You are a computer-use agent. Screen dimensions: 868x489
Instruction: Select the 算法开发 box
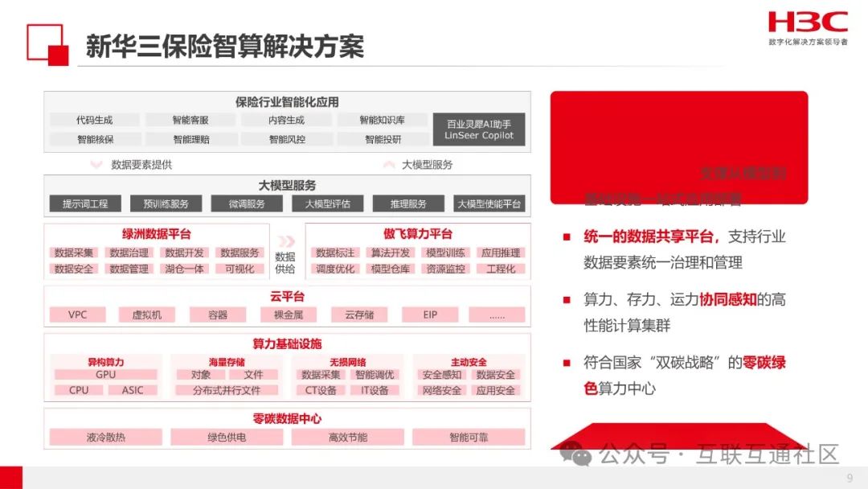pos(391,253)
